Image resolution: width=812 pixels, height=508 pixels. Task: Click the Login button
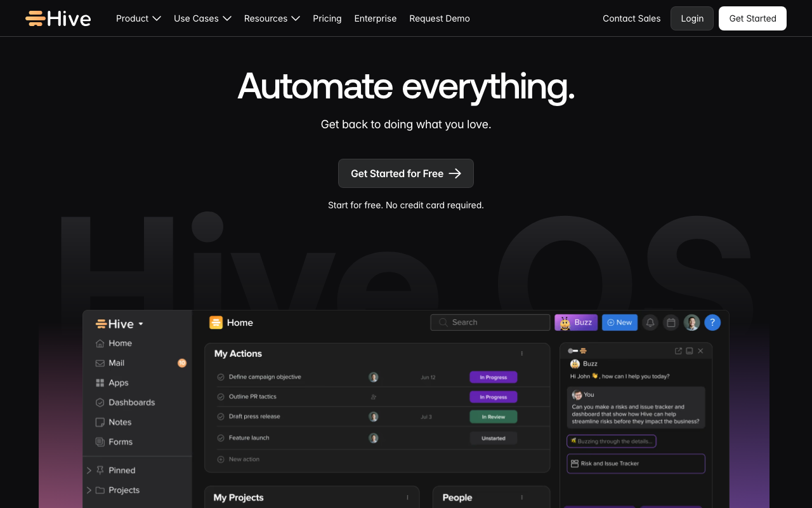click(x=692, y=18)
